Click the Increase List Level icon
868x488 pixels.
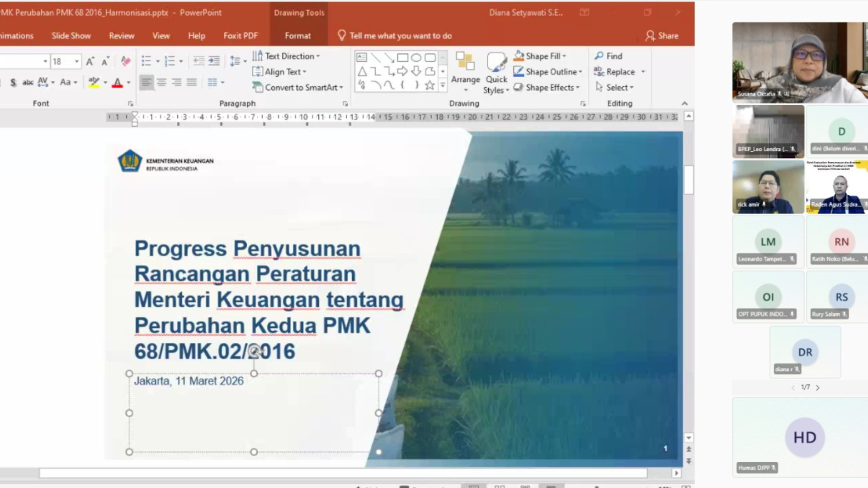pyautogui.click(x=214, y=61)
